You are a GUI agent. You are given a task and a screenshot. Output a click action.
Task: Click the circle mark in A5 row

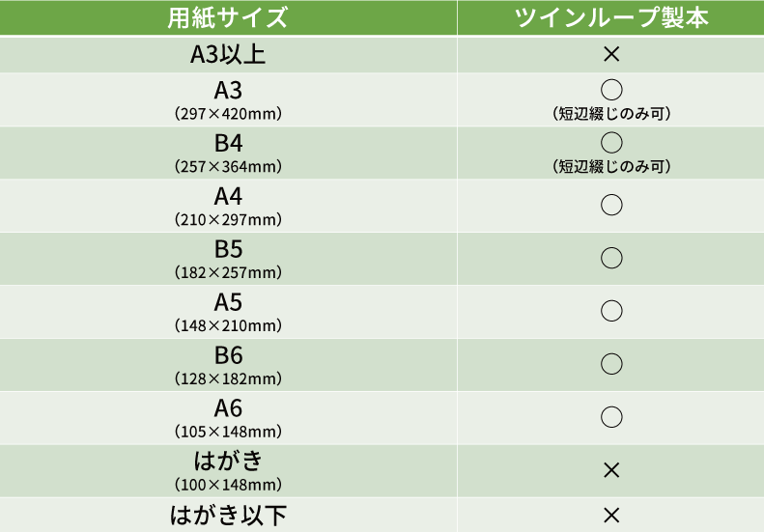(610, 311)
